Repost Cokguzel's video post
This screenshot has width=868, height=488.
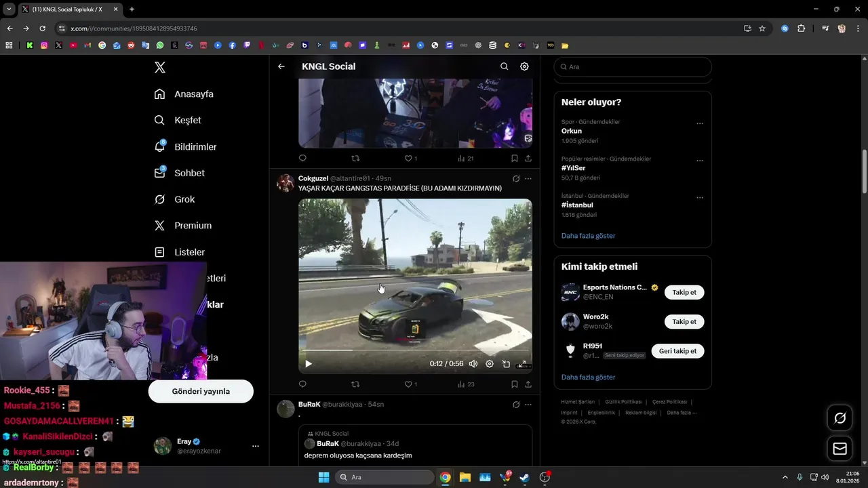click(x=355, y=384)
